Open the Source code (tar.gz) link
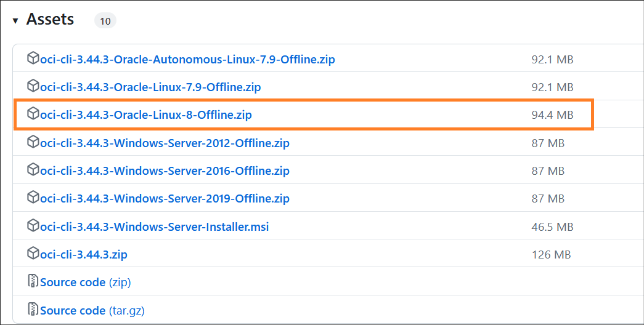Image resolution: width=644 pixels, height=325 pixels. pyautogui.click(x=92, y=311)
